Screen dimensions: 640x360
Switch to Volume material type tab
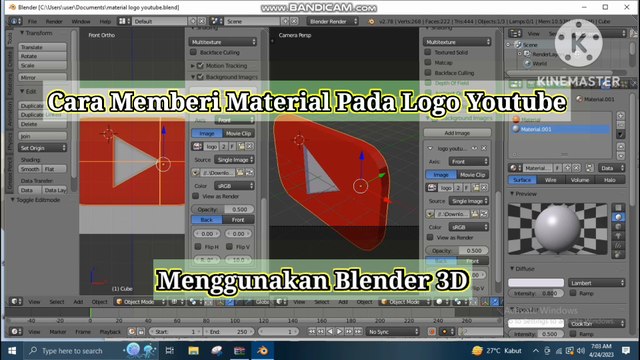(580, 180)
